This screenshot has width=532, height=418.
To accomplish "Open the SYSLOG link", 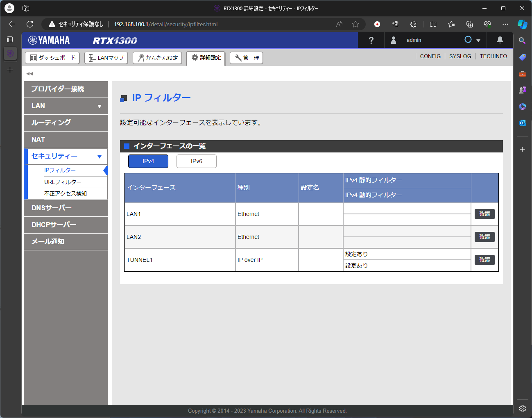I will pos(460,56).
